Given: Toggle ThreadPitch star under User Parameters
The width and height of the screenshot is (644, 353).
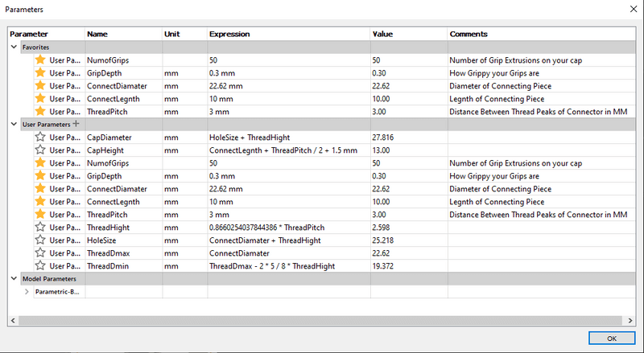Looking at the screenshot, I should pyautogui.click(x=39, y=214).
